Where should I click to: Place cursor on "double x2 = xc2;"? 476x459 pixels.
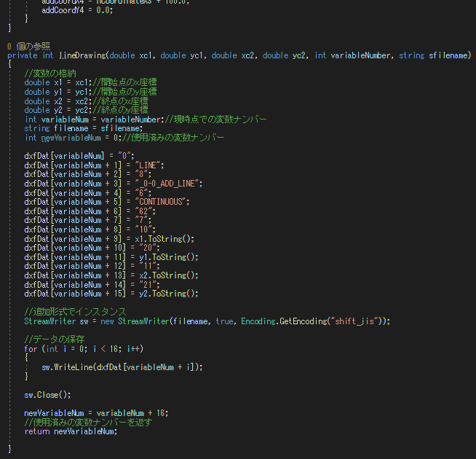58,101
